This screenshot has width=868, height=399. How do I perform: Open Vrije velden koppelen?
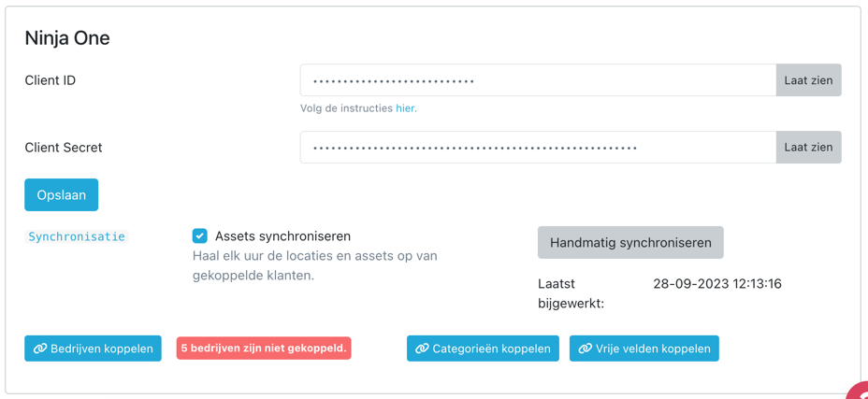[x=644, y=349]
